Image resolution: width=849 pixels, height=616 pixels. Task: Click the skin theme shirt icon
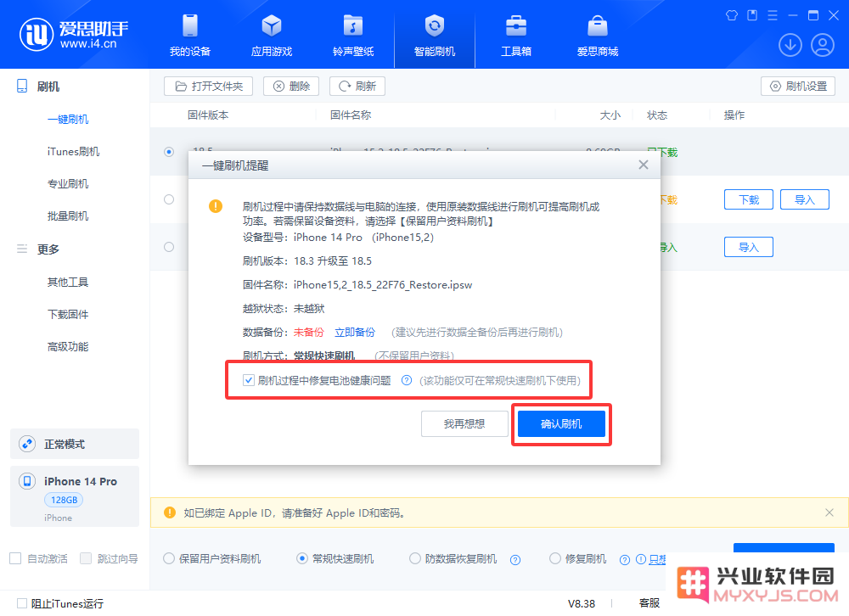[x=732, y=15]
